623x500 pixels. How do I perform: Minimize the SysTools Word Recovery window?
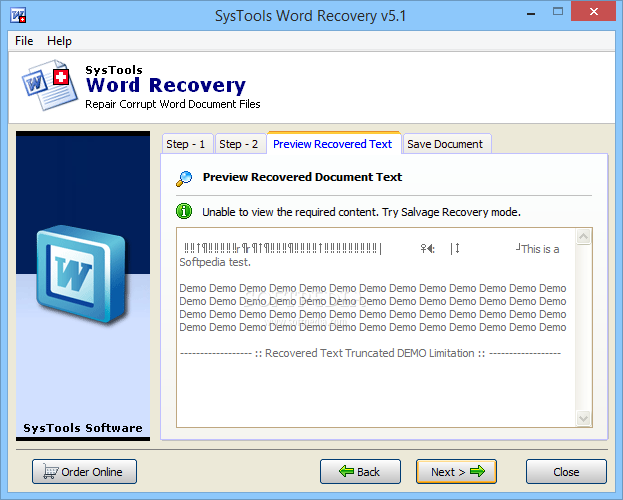point(530,13)
